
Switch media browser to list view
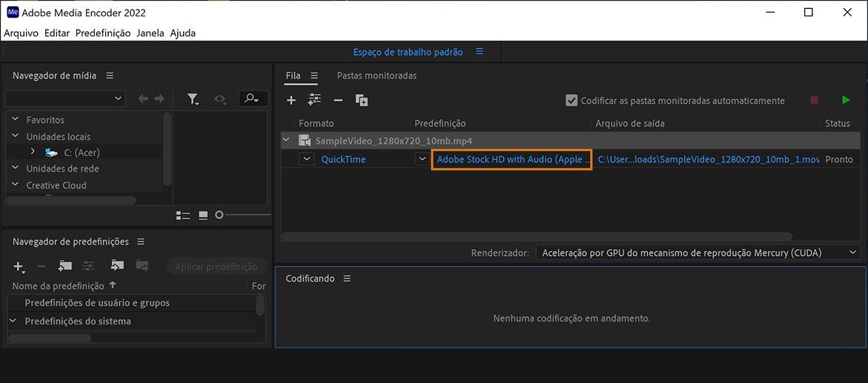pyautogui.click(x=183, y=216)
